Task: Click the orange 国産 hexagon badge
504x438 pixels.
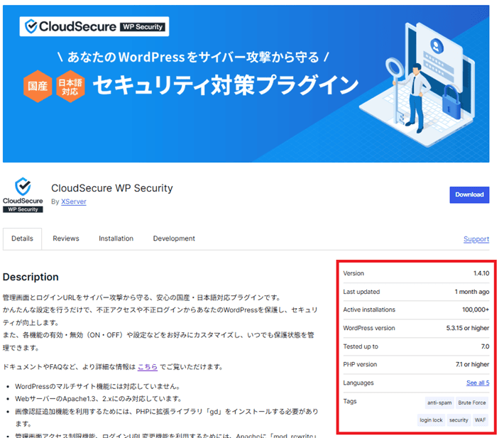Action: coord(38,86)
